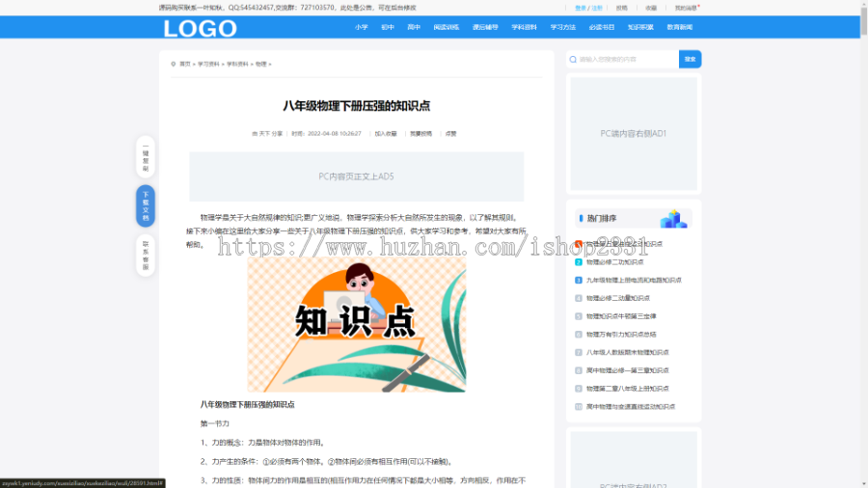Image resolution: width=868 pixels, height=488 pixels.
Task: Click the 物理 breadcrumb link
Action: click(260, 65)
